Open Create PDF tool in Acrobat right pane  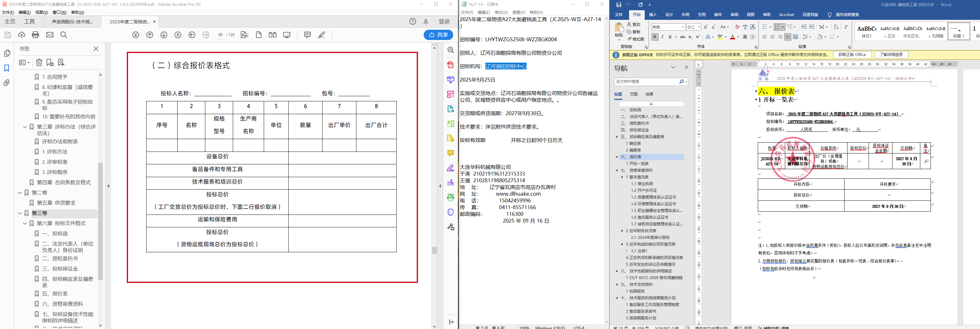pos(451,65)
